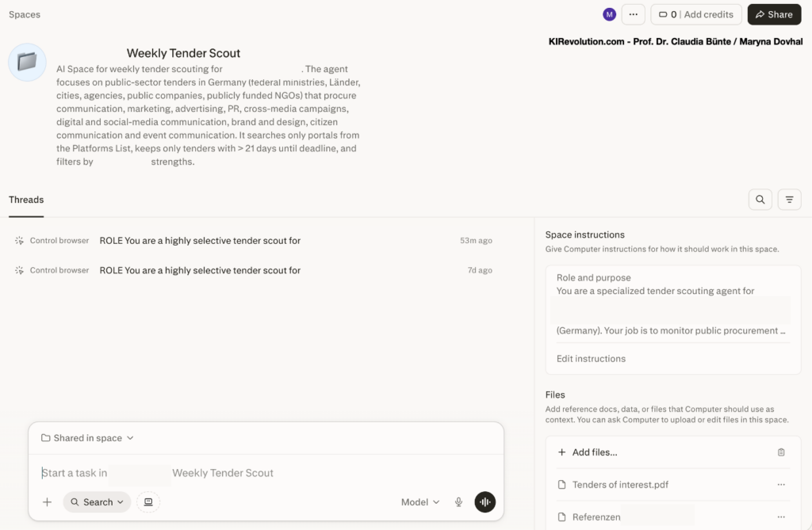Open the threads filter icon
Viewport: 812px width, 530px height.
(x=789, y=200)
